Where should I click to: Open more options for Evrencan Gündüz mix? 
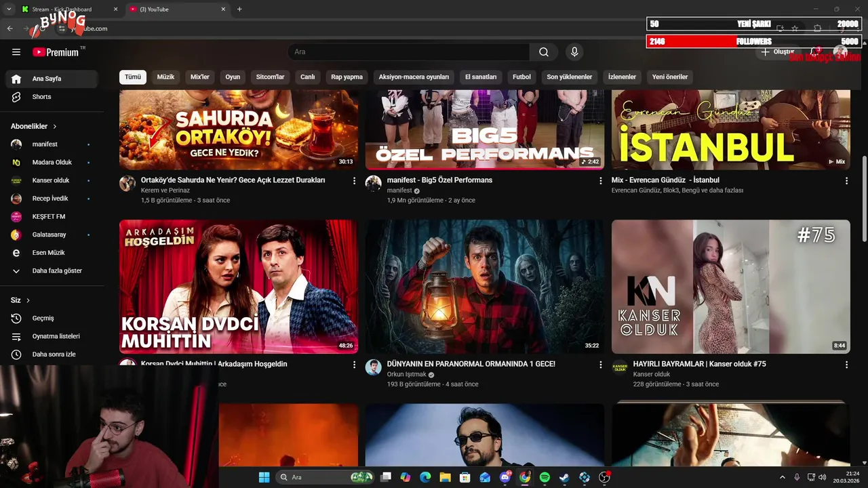[x=846, y=181]
